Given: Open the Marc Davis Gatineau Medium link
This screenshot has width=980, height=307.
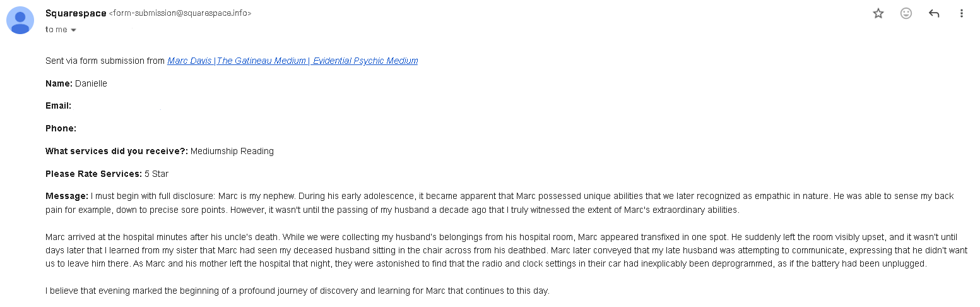Looking at the screenshot, I should pyautogui.click(x=292, y=61).
